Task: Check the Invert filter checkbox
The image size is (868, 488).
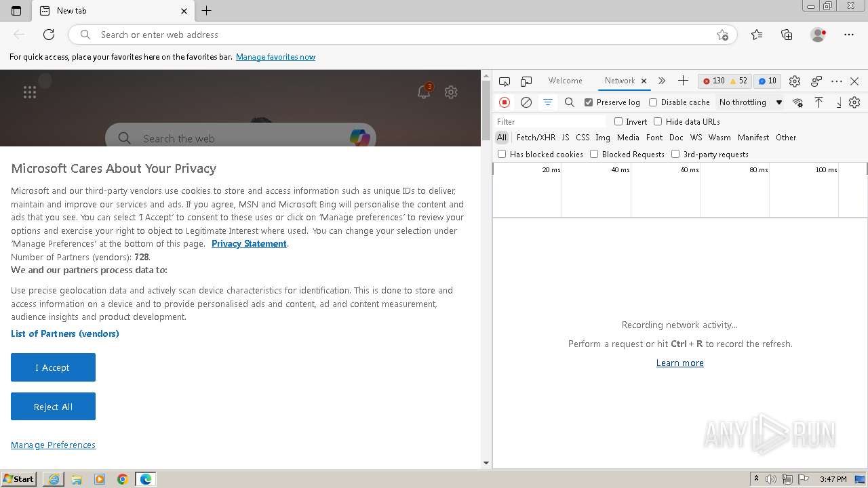Action: point(618,122)
